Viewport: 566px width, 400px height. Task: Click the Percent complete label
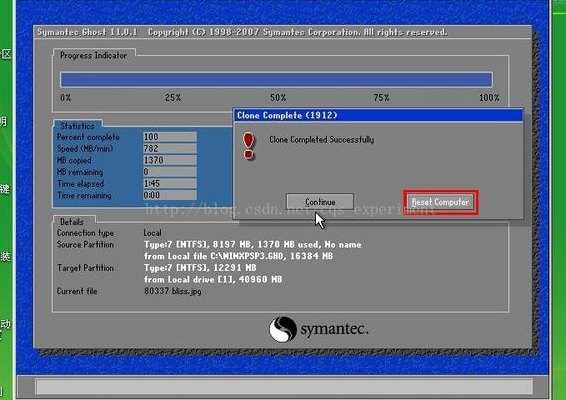88,137
